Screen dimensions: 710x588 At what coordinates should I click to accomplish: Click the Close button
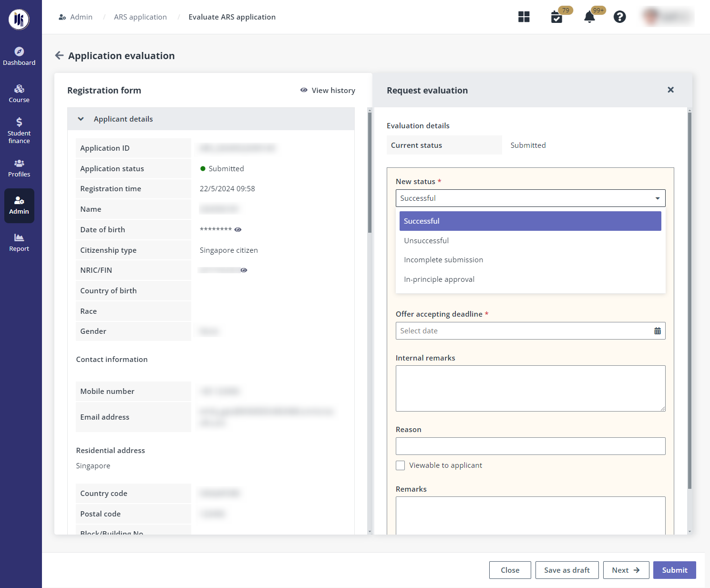coord(510,570)
